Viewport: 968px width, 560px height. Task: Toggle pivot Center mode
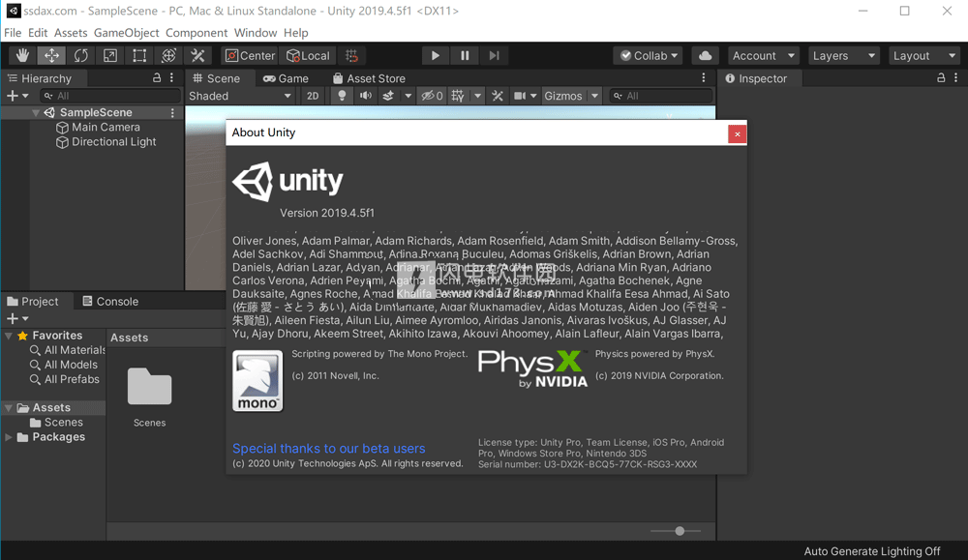coord(250,55)
